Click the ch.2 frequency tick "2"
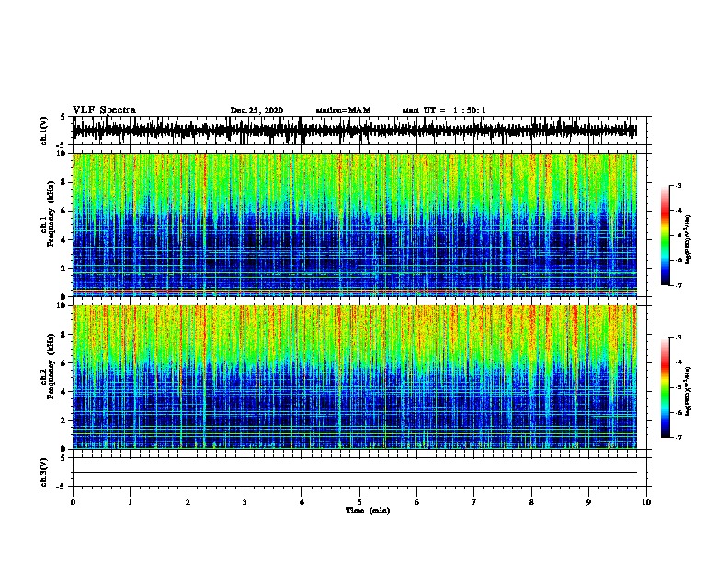This screenshot has height=563, width=728. (x=65, y=420)
